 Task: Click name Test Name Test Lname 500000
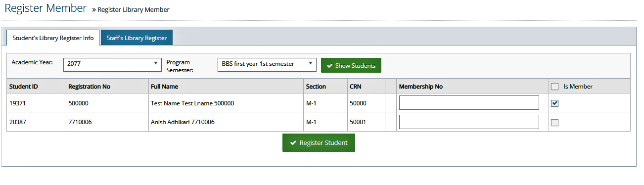tap(192, 103)
